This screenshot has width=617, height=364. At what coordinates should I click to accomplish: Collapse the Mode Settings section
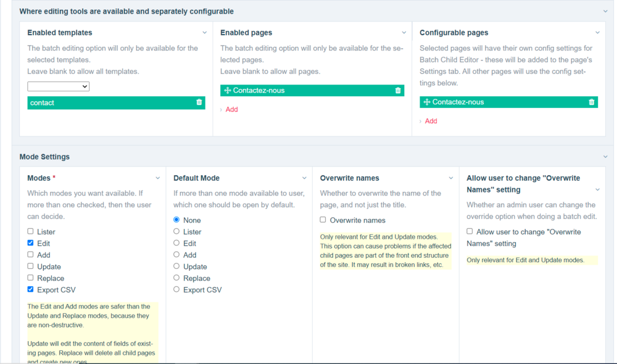(x=605, y=157)
